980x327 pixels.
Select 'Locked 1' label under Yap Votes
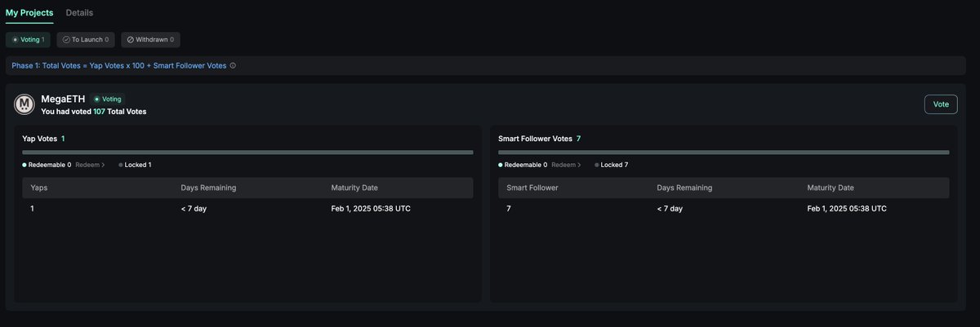pyautogui.click(x=135, y=165)
